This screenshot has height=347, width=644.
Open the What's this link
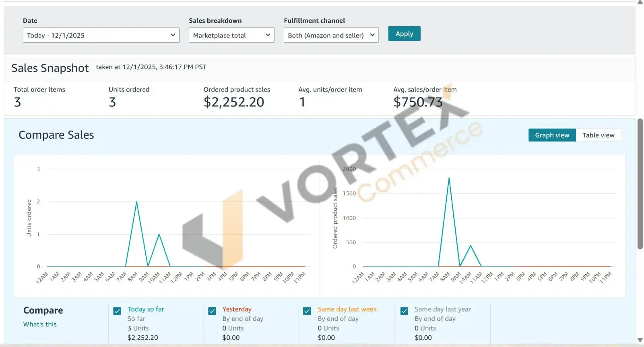click(40, 324)
